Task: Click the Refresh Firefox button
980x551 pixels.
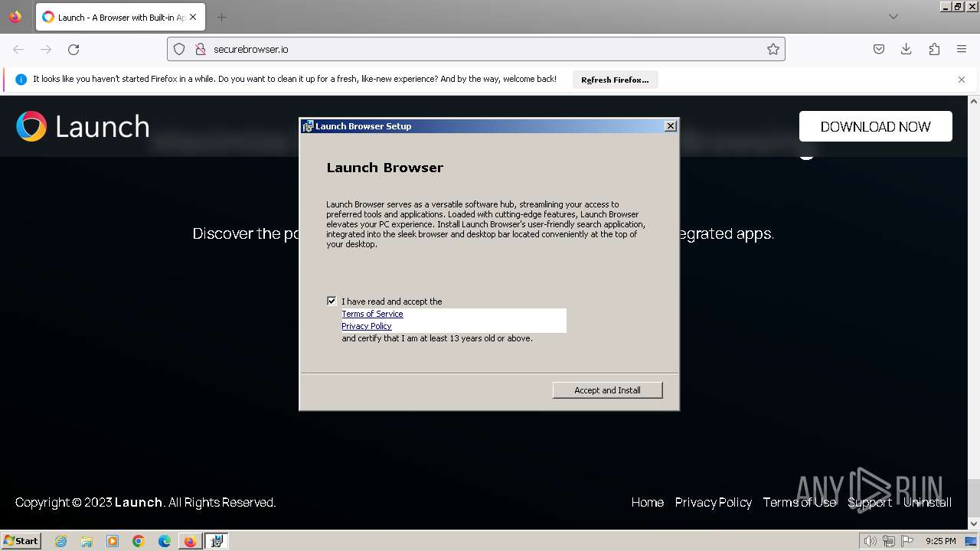Action: pos(615,80)
